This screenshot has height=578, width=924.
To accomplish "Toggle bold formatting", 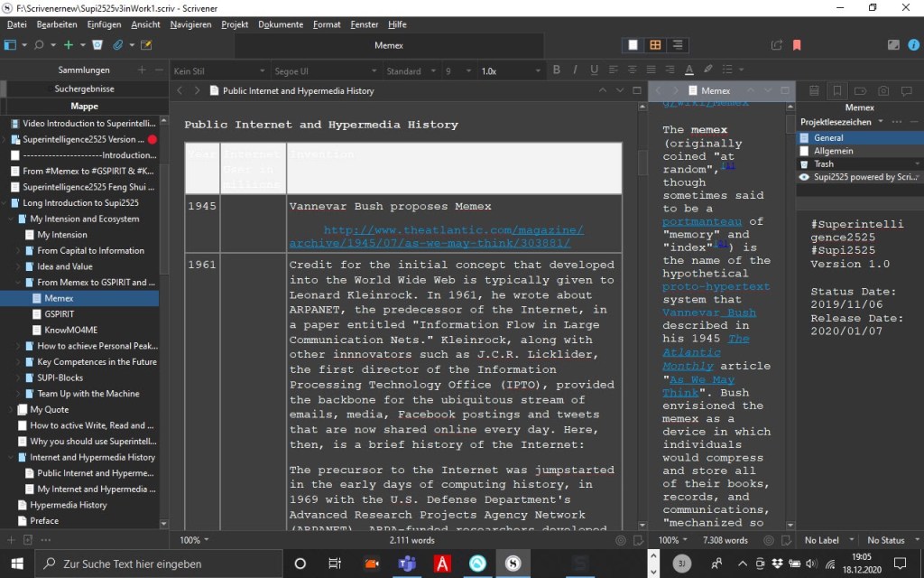I will pyautogui.click(x=556, y=70).
